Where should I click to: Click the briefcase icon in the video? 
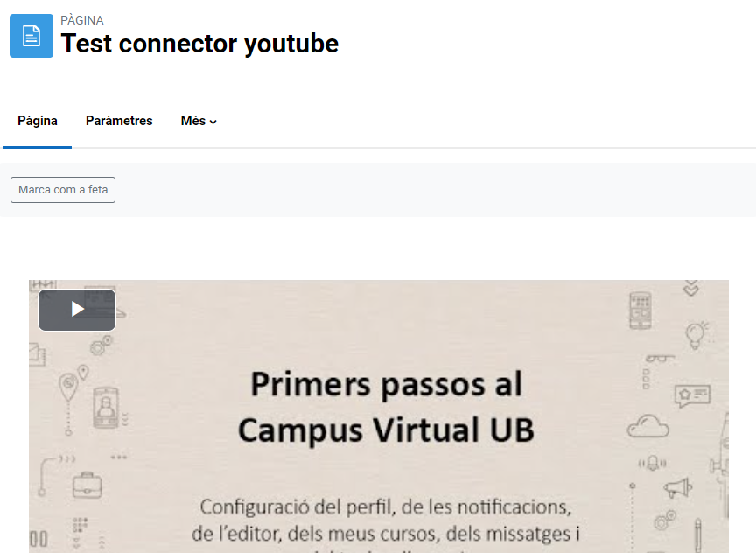coord(87,485)
